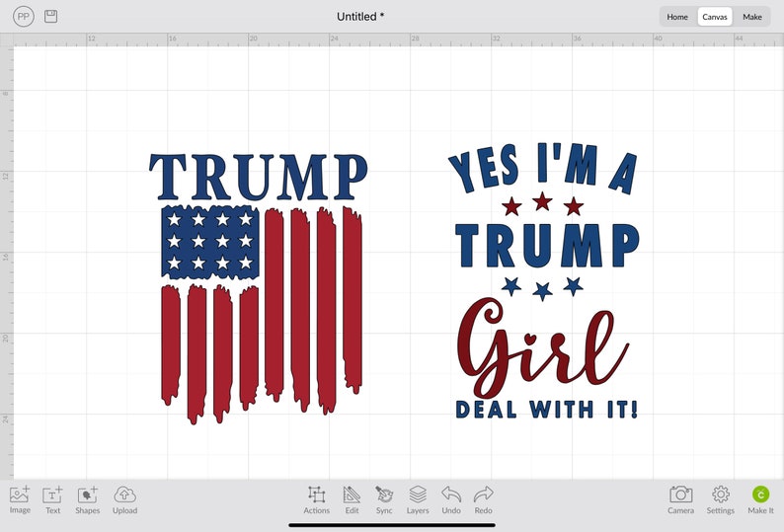This screenshot has width=784, height=532.
Task: Select the blue TRUMP serif text above flag
Action: 259,177
